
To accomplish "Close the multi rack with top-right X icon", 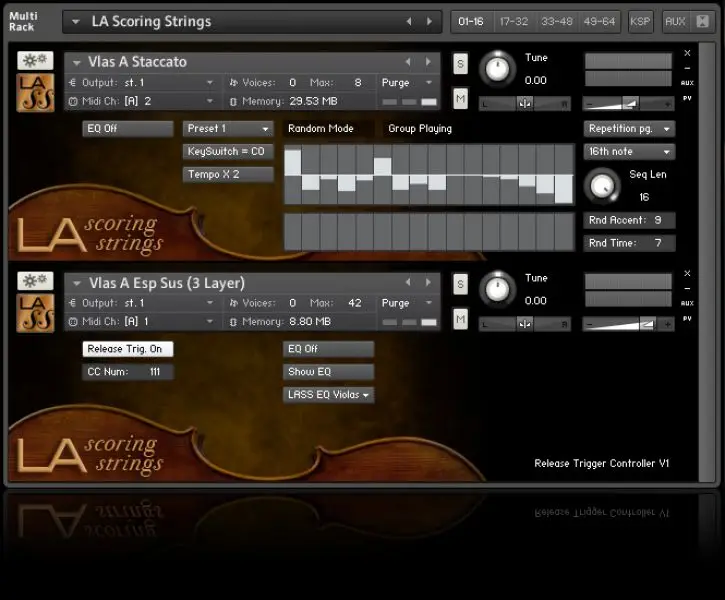I will [702, 21].
